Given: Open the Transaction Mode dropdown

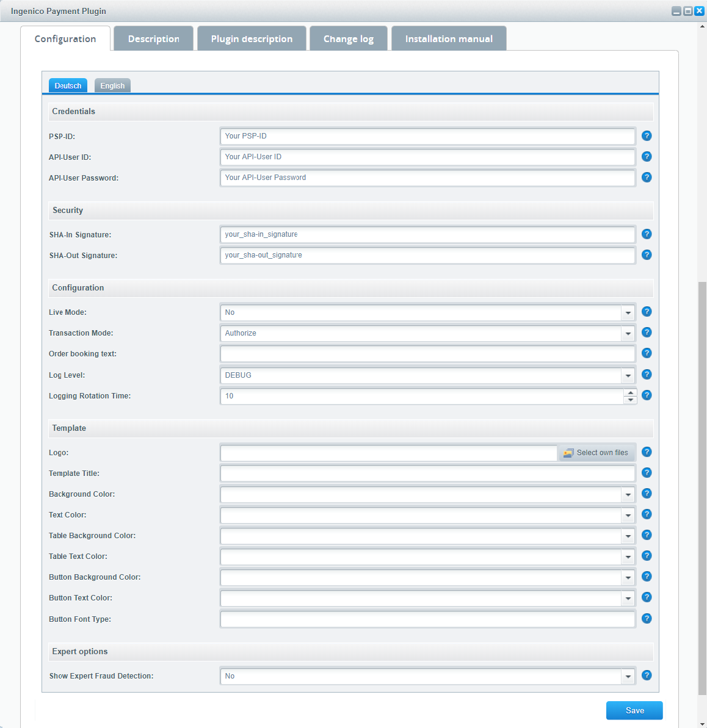Looking at the screenshot, I should point(628,333).
